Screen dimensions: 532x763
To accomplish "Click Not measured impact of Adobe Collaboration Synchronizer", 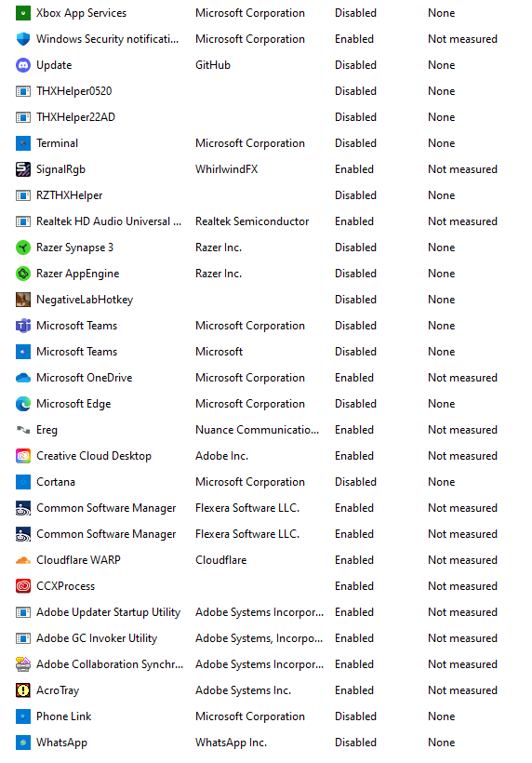I will click(462, 664).
